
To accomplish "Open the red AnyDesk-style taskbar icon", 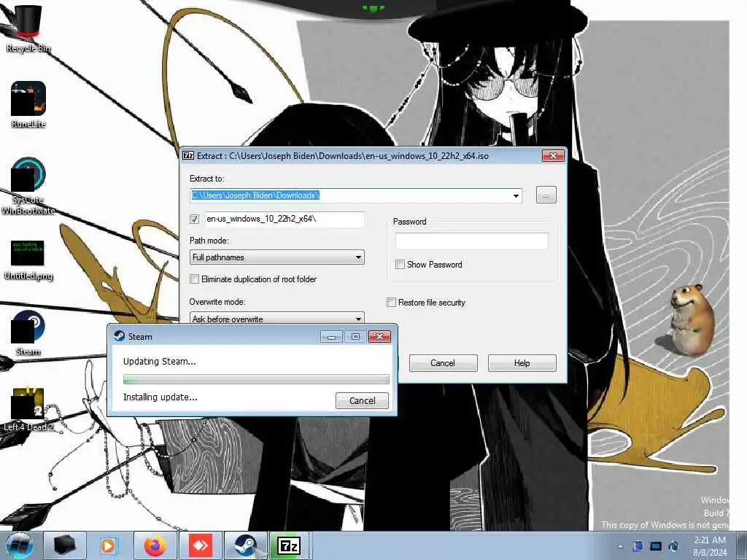I will coord(200,545).
